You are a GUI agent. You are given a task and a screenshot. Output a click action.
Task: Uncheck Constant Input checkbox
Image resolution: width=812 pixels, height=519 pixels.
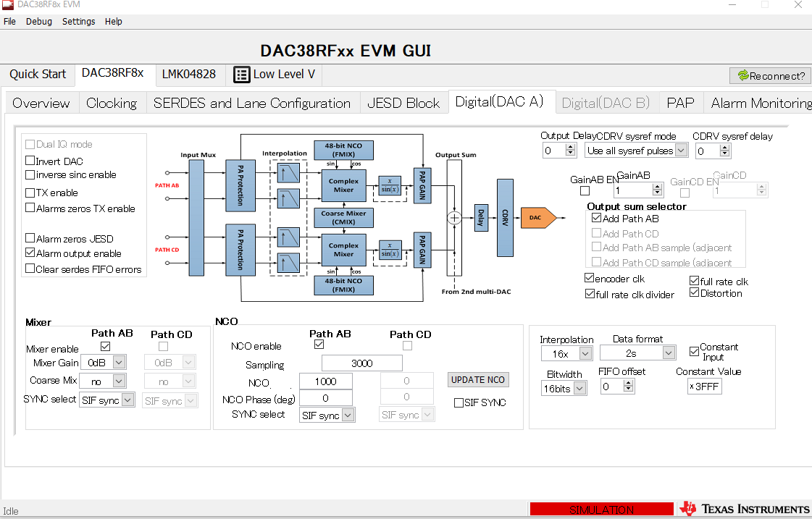pos(695,351)
